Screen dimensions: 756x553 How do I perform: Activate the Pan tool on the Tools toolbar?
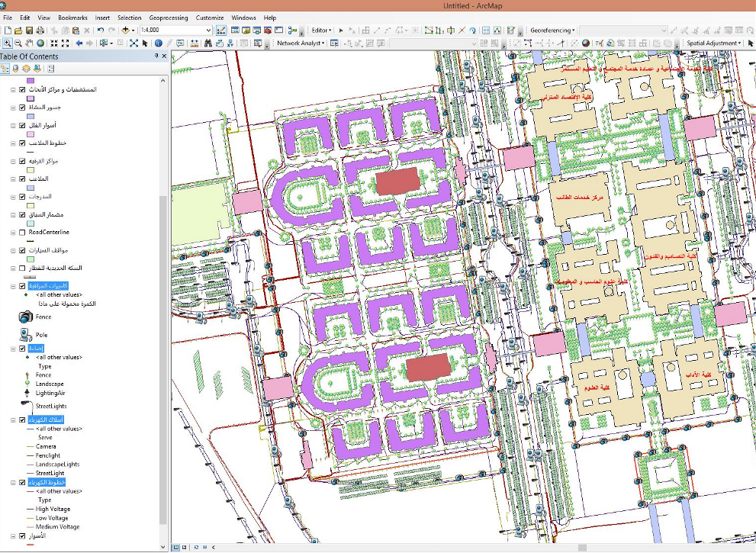point(28,43)
